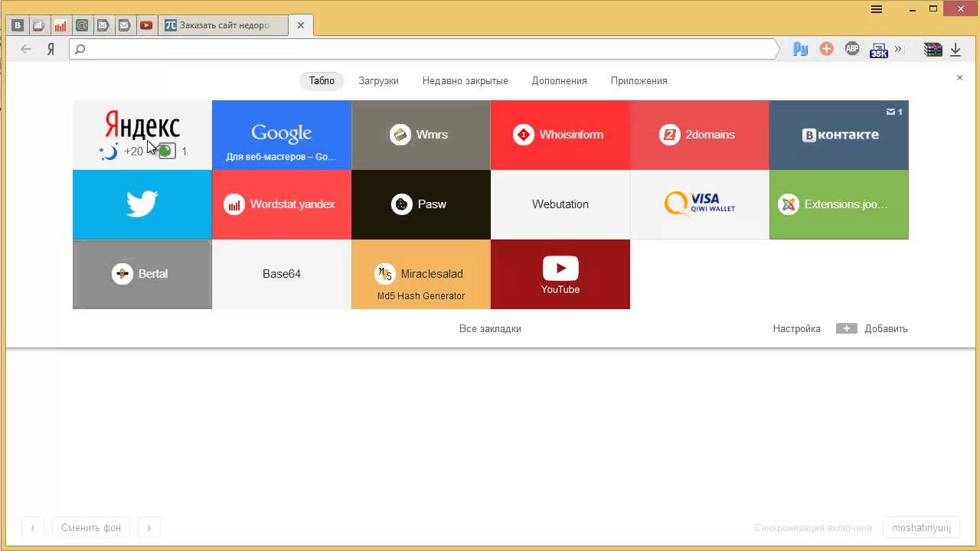Click the moshatinyunj account button
Screen dimensions: 980x551
click(x=921, y=527)
